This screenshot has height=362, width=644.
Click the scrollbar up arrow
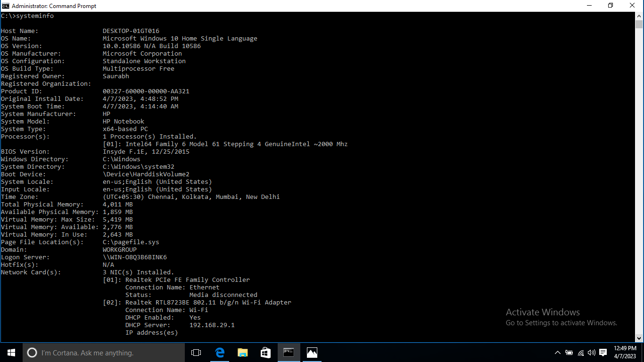(x=640, y=16)
